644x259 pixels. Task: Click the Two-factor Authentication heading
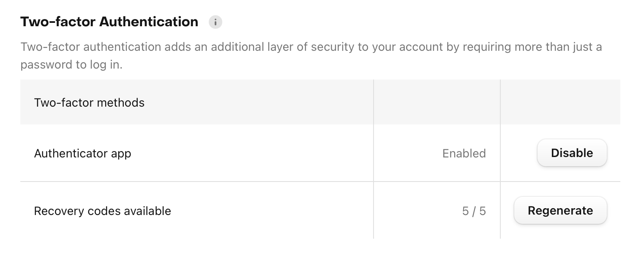coord(109,22)
